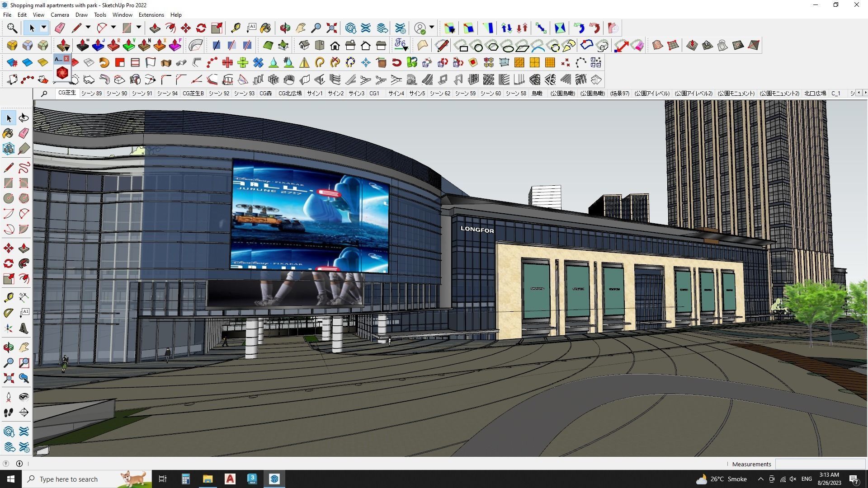The width and height of the screenshot is (868, 488).
Task: Go to the 鳥瞰 scene tab
Action: point(537,94)
